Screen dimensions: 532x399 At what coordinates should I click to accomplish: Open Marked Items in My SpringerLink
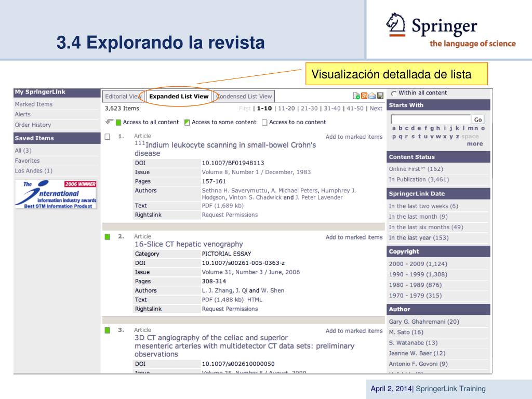click(34, 104)
